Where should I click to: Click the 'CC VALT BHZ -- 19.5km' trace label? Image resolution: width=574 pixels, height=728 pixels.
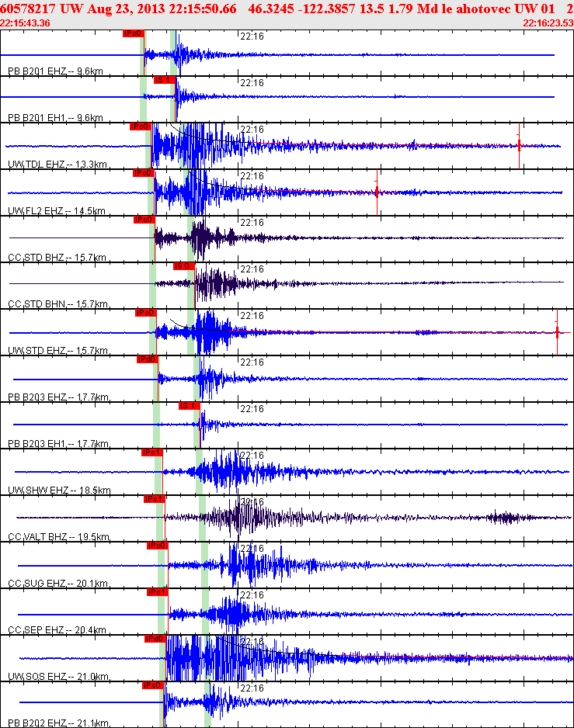[x=58, y=537]
